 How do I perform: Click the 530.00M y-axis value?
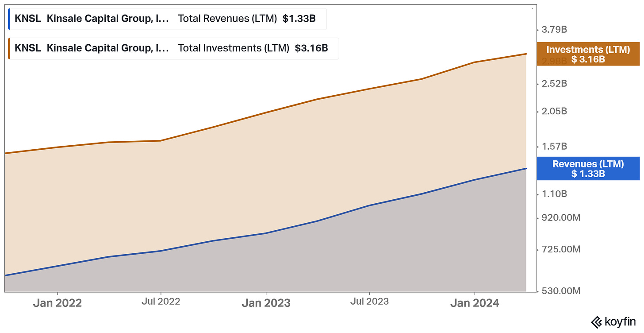[561, 291]
